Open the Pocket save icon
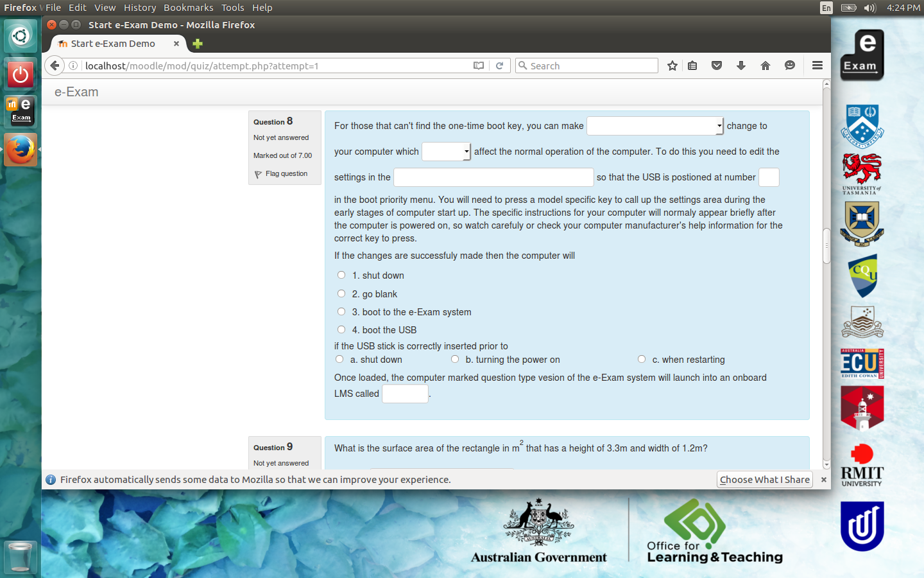Image resolution: width=924 pixels, height=578 pixels. click(717, 66)
